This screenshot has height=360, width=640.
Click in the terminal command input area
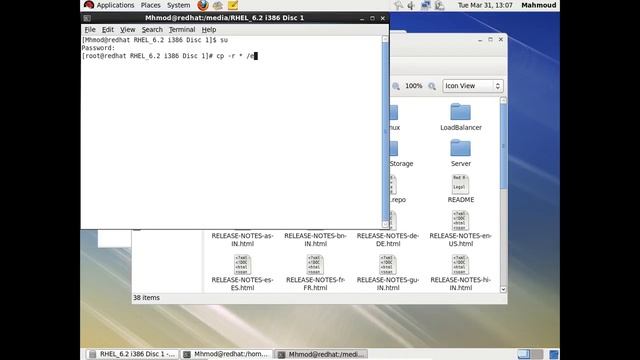click(231, 132)
